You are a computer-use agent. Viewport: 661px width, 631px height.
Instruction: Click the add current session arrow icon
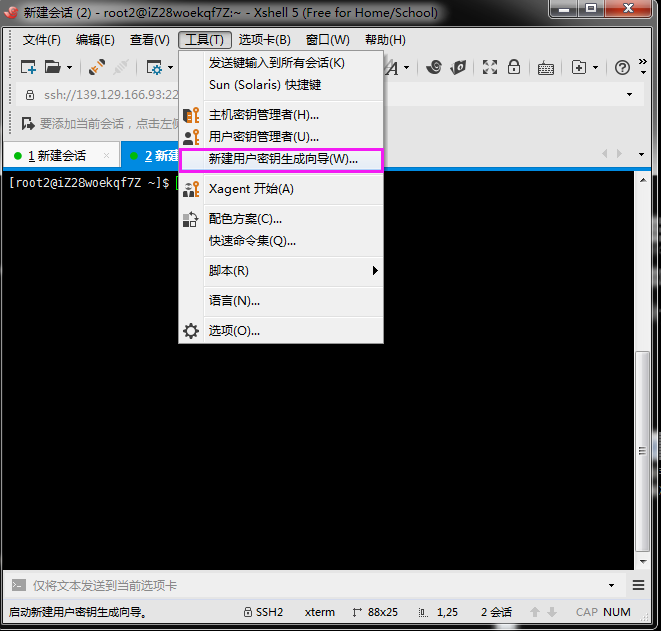[28, 124]
